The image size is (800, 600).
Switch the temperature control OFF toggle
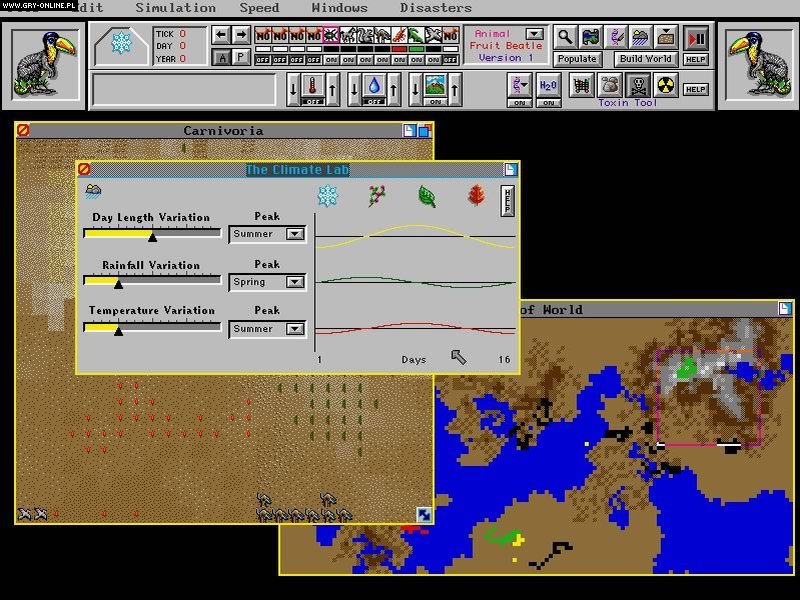313,100
